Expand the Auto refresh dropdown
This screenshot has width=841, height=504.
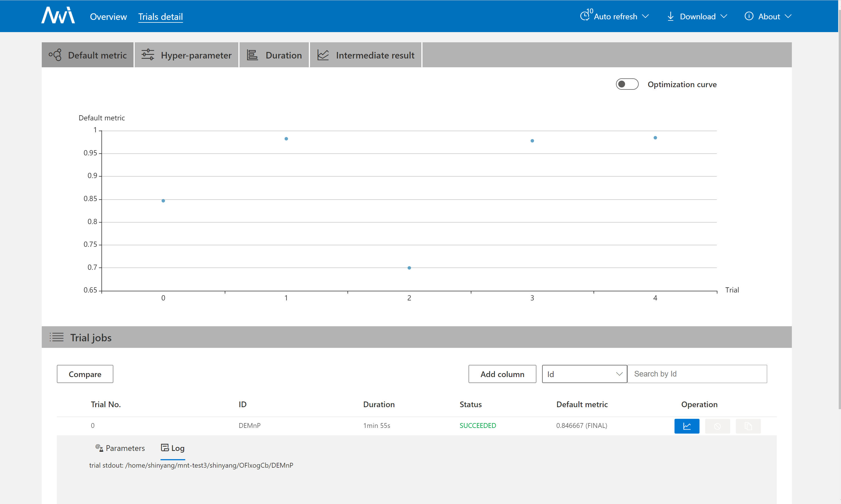(x=645, y=16)
